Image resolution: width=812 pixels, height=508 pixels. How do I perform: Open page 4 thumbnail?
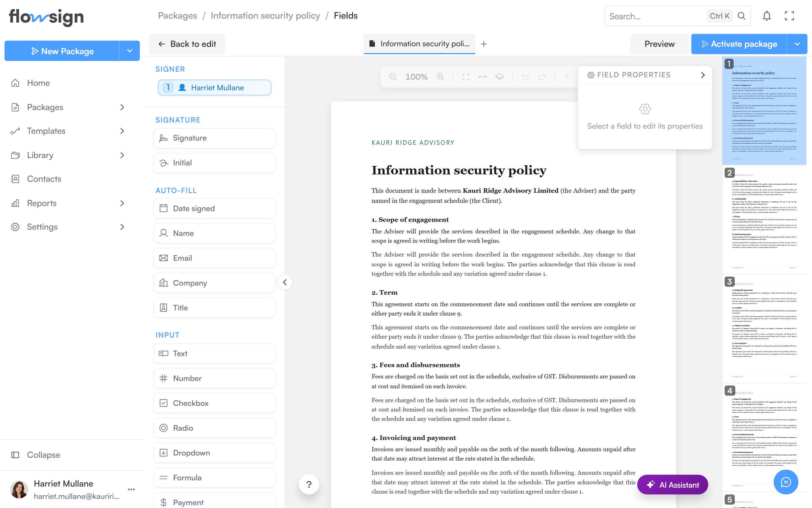tap(764, 438)
